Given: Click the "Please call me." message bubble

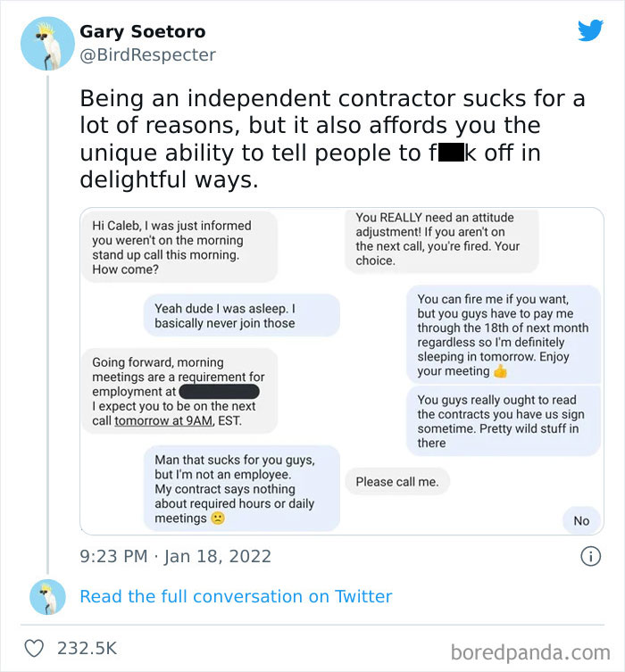Looking at the screenshot, I should tap(397, 482).
